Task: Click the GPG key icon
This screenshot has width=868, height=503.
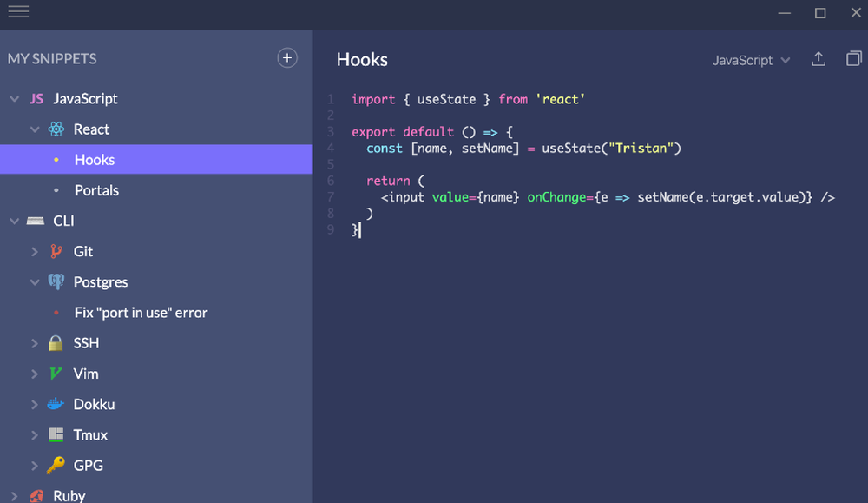Action: point(56,465)
